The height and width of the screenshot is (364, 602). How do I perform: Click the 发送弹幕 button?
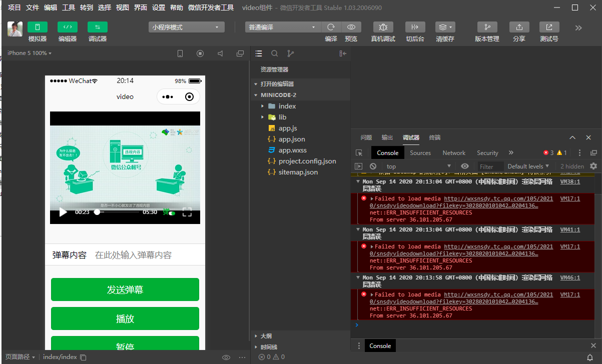125,289
